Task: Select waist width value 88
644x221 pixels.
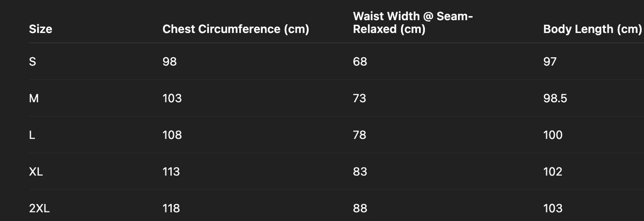Action: (360, 208)
